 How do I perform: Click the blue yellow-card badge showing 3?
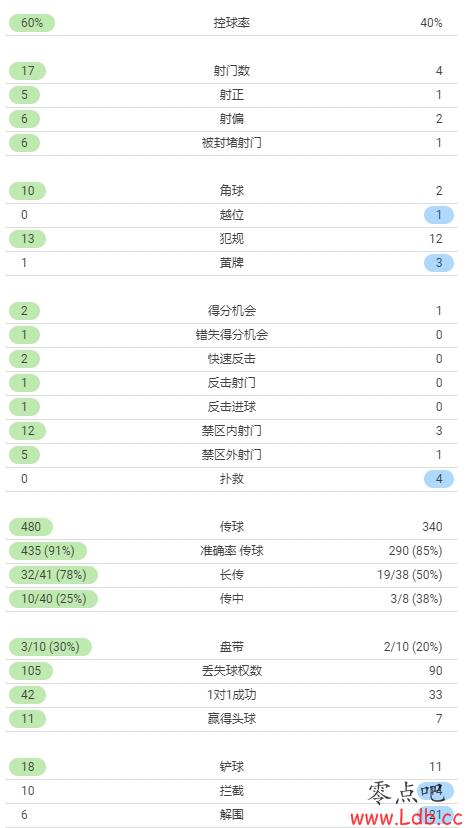(x=439, y=263)
